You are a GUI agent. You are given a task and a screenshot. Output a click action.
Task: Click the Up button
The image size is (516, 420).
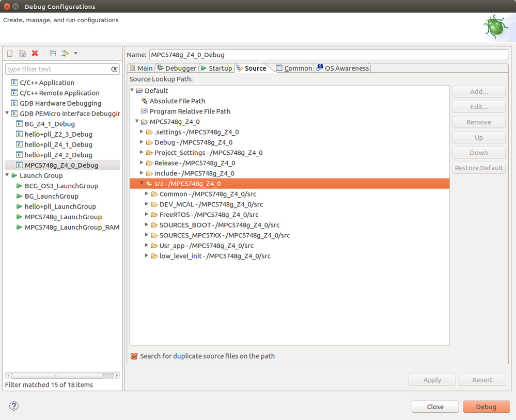pos(479,137)
